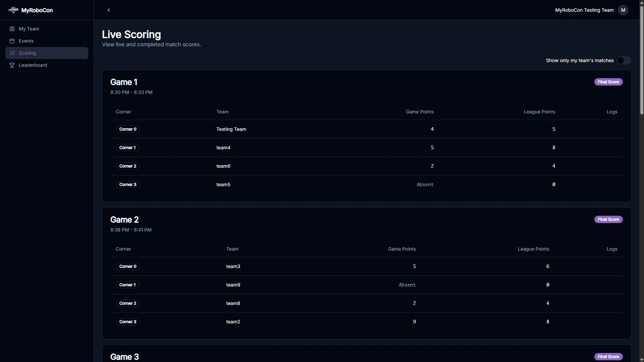The image size is (644, 362).
Task: Click Game 1 Corner column header
Action: [123, 112]
